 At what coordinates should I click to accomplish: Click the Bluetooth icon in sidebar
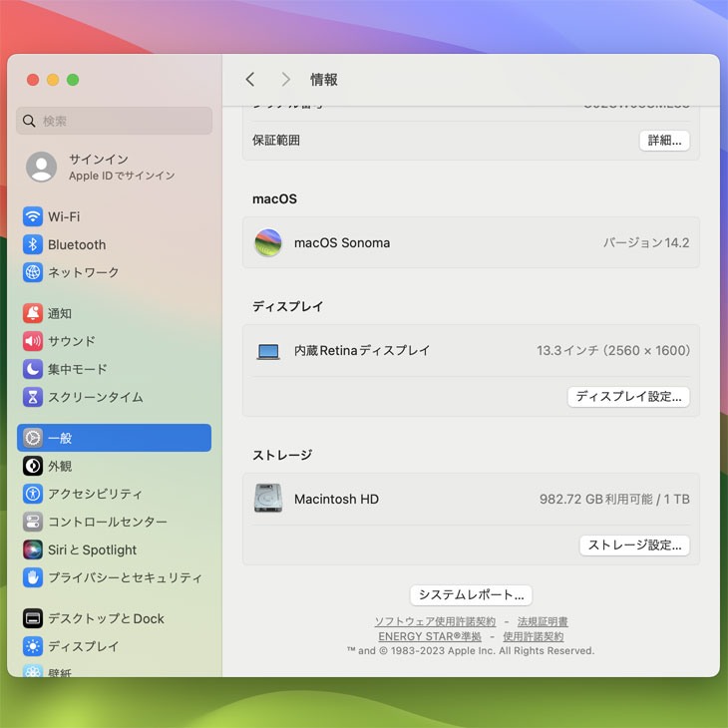click(x=33, y=244)
